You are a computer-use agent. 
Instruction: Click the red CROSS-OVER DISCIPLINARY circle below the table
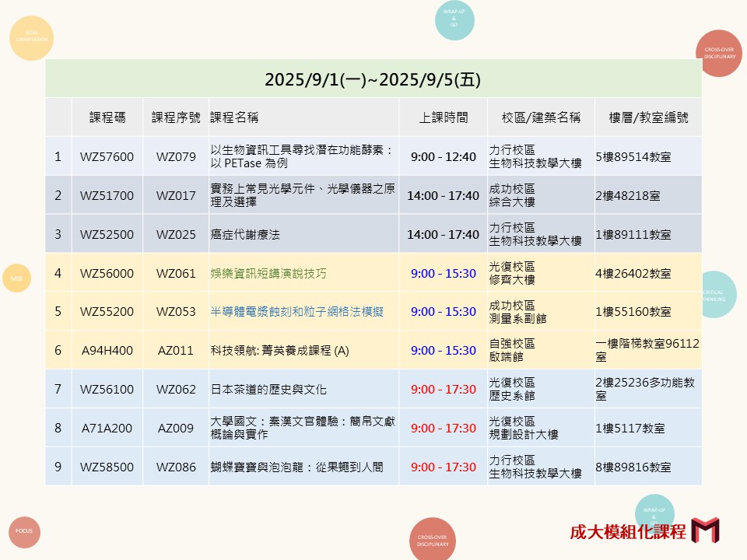tap(432, 539)
